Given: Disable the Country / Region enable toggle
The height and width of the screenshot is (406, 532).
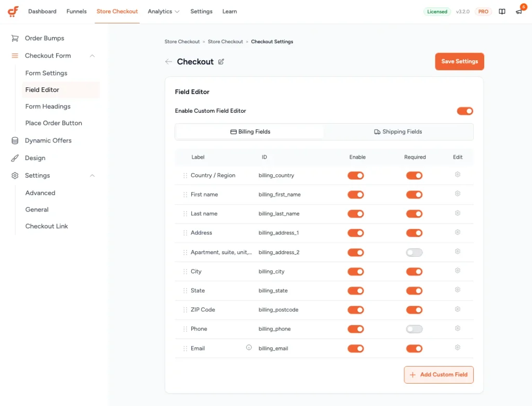Looking at the screenshot, I should coord(355,176).
